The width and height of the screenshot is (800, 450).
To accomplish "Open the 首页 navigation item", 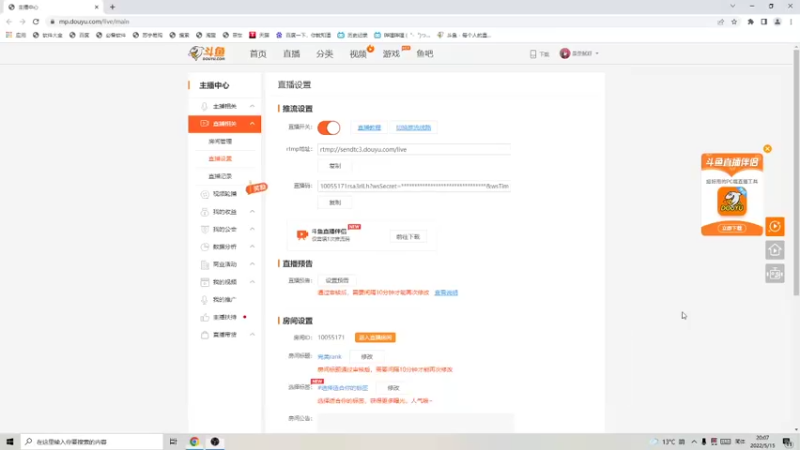I will coord(258,54).
